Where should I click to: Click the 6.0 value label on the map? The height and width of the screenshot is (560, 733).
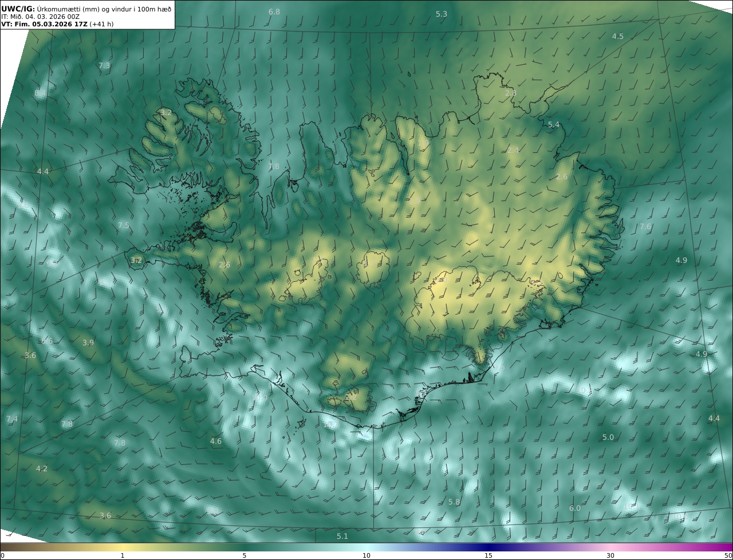click(575, 508)
